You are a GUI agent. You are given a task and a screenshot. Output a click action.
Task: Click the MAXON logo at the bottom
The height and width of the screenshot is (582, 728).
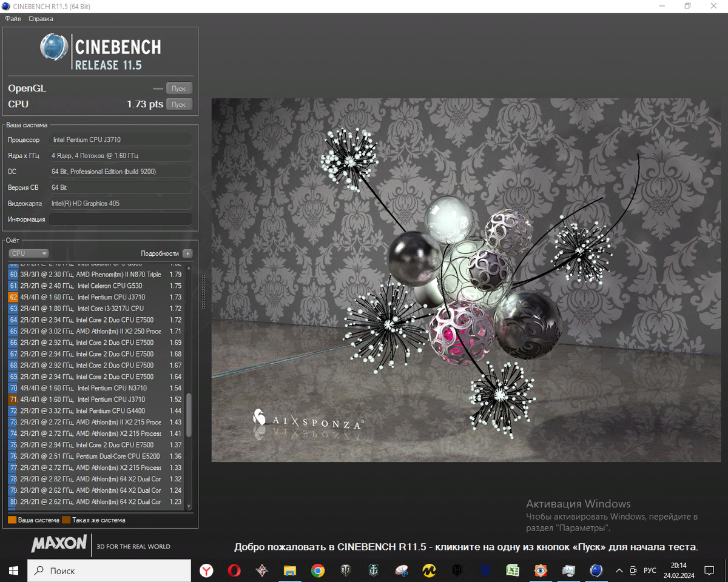58,544
